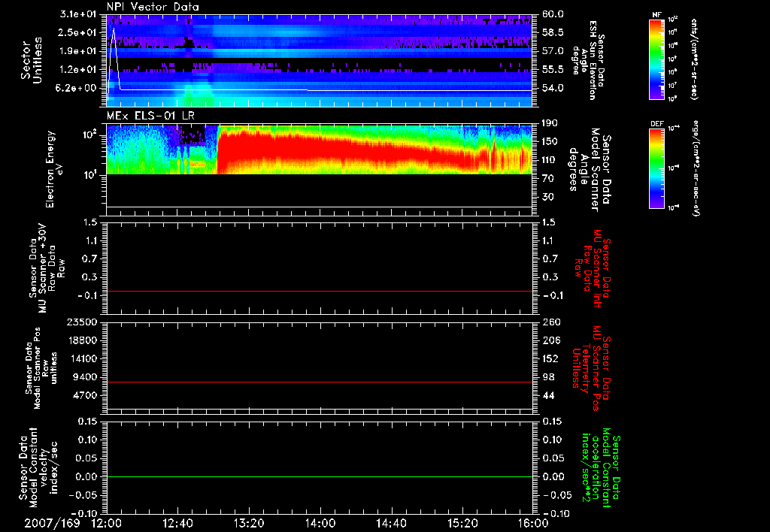770x532 pixels.
Task: Select the 'NPI Vector Data' panel title
Action: tap(153, 7)
